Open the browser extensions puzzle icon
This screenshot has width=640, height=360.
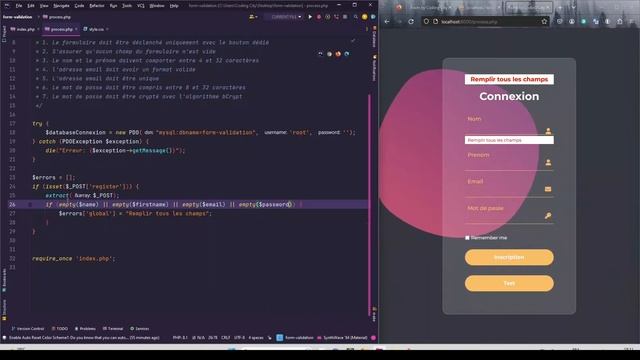coord(620,22)
